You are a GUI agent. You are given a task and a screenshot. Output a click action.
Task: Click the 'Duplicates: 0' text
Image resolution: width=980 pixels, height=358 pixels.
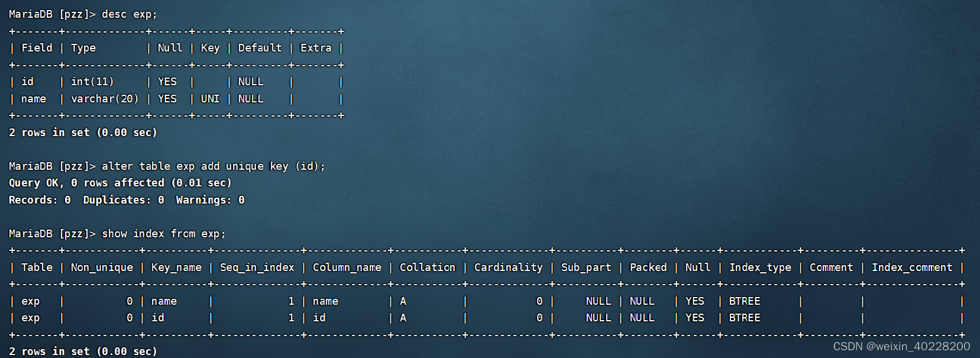[124, 200]
